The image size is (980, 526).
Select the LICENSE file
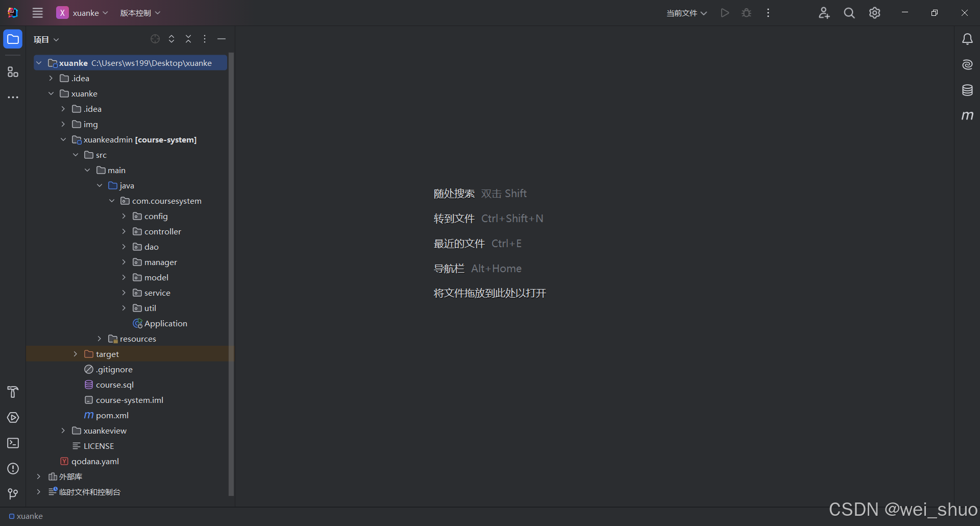coord(93,446)
